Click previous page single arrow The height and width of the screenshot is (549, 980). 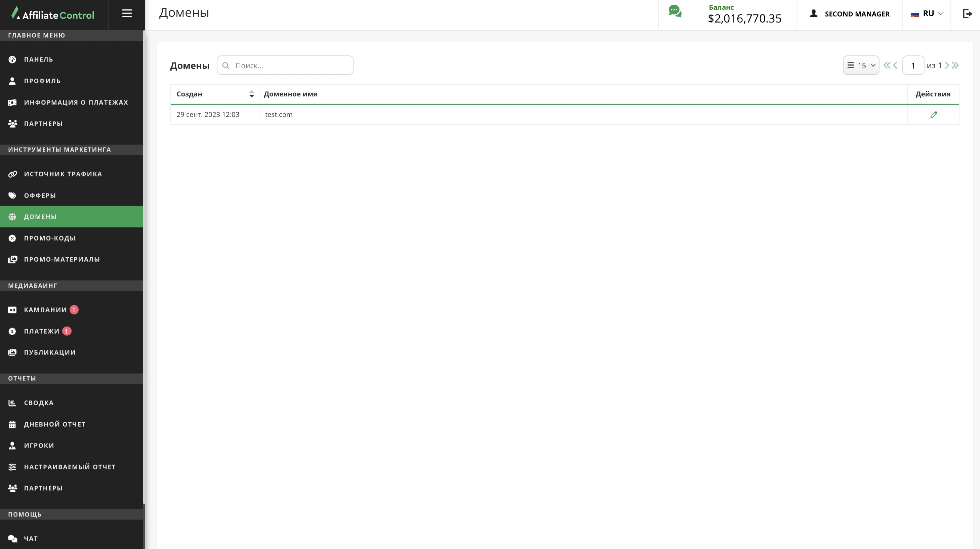[895, 66]
